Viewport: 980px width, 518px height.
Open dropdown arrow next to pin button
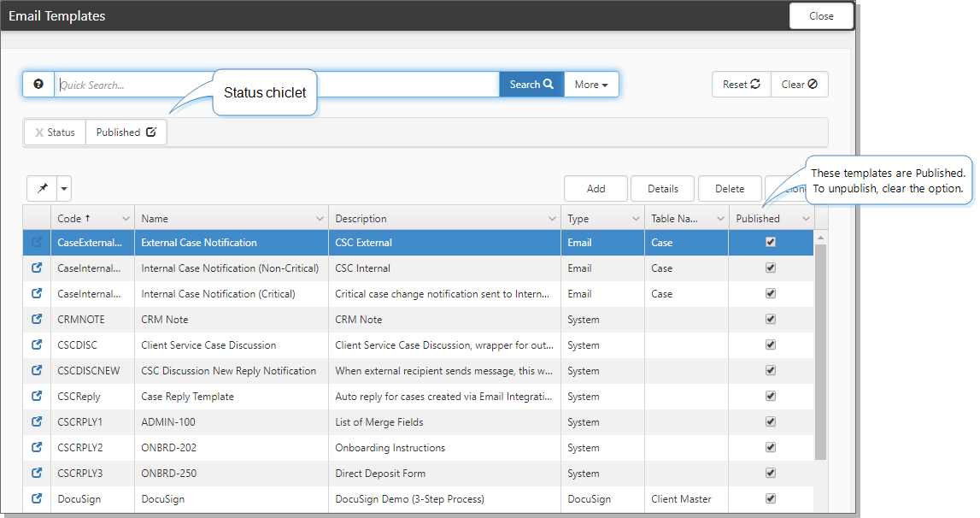coord(64,188)
